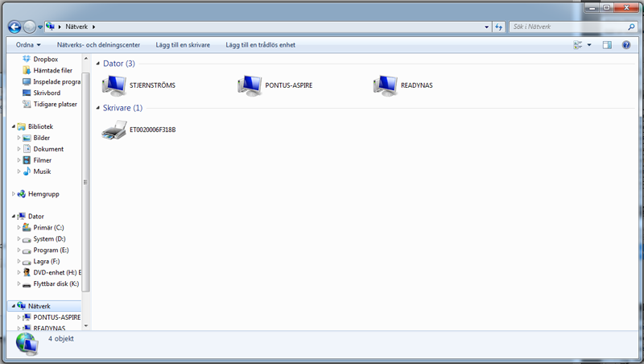
Task: Click the network icon in address bar
Action: (51, 27)
